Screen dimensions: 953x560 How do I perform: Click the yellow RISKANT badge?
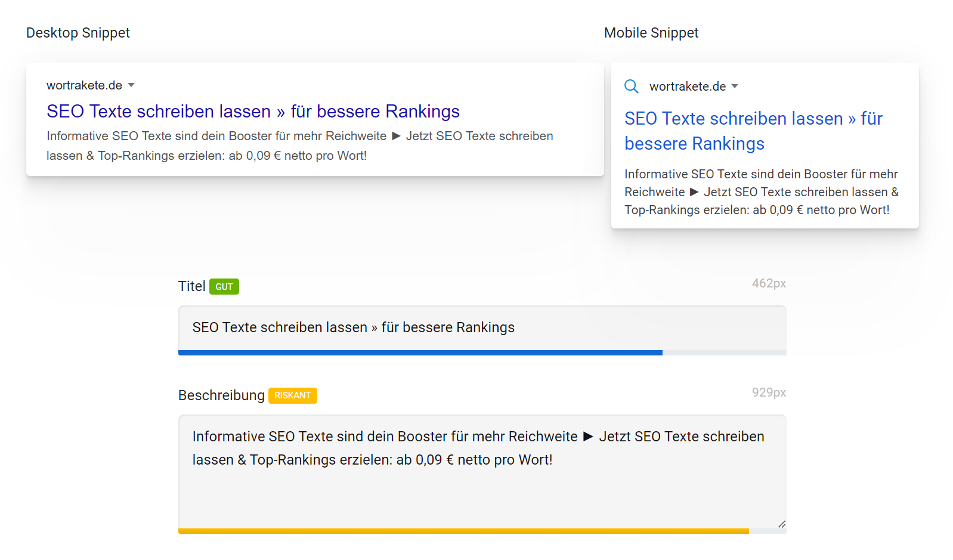(292, 395)
